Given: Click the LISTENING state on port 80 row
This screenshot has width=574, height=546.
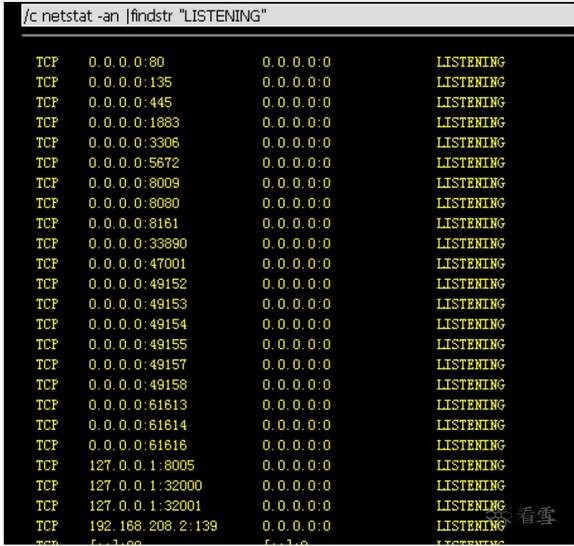Looking at the screenshot, I should pyautogui.click(x=470, y=62).
